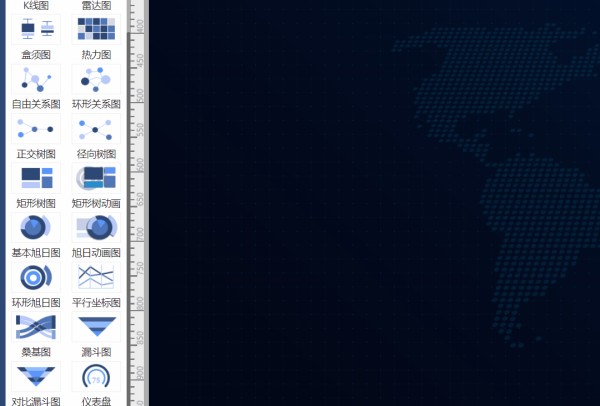Viewport: 600px width, 406px height.
Task: Click the 雷达图 label
Action: click(96, 5)
